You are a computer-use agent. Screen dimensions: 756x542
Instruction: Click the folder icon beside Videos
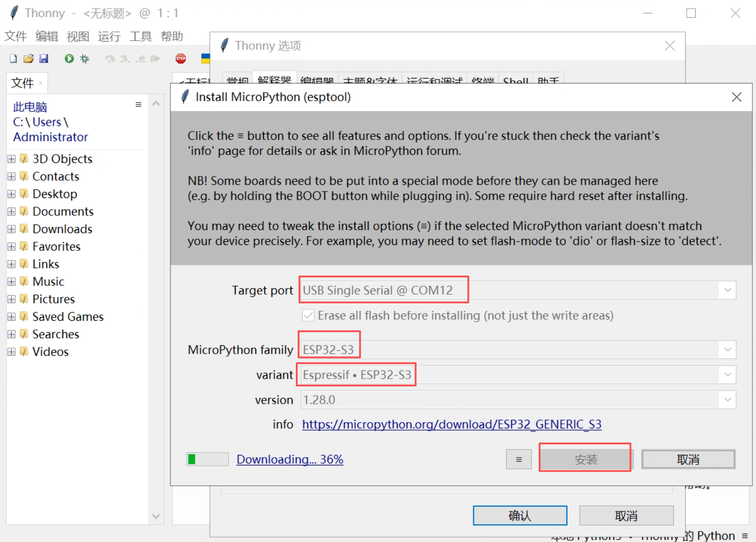(24, 352)
